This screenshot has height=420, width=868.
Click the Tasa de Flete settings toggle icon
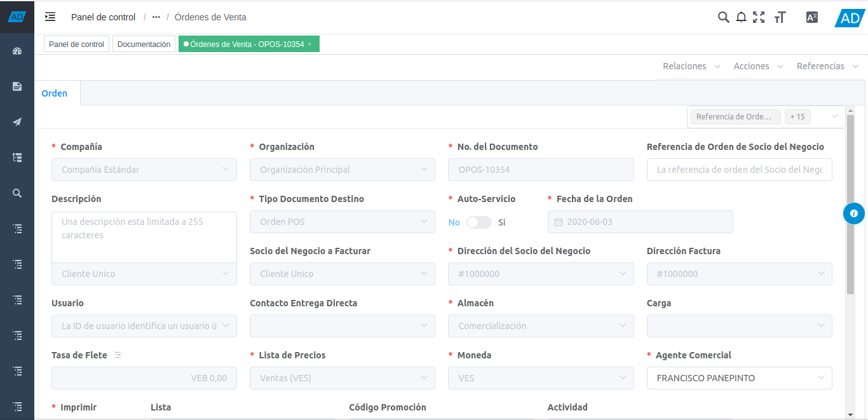118,355
